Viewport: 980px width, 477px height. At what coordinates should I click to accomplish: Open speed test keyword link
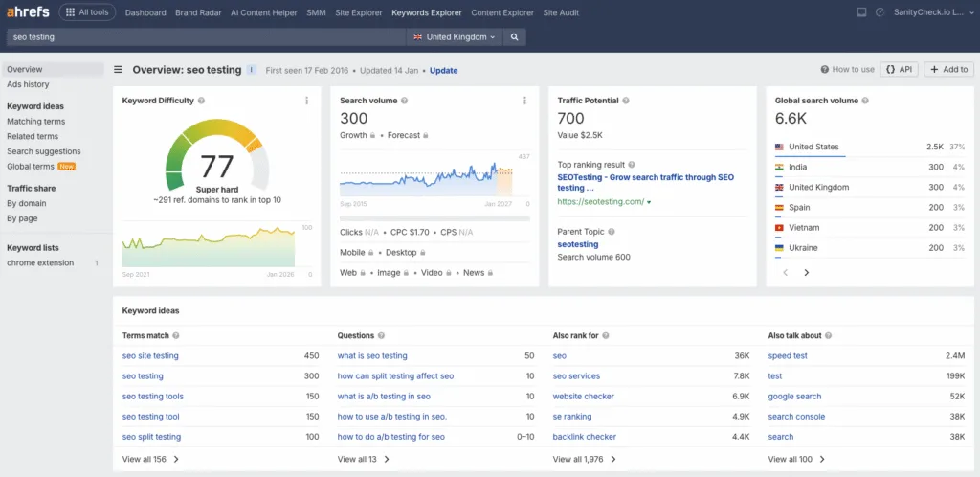pyautogui.click(x=788, y=355)
